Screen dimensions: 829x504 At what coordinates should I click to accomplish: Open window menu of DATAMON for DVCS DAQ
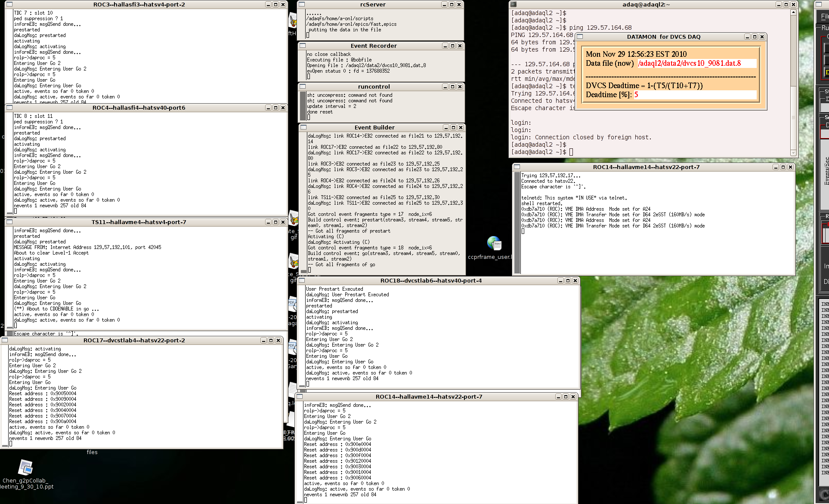tap(580, 37)
